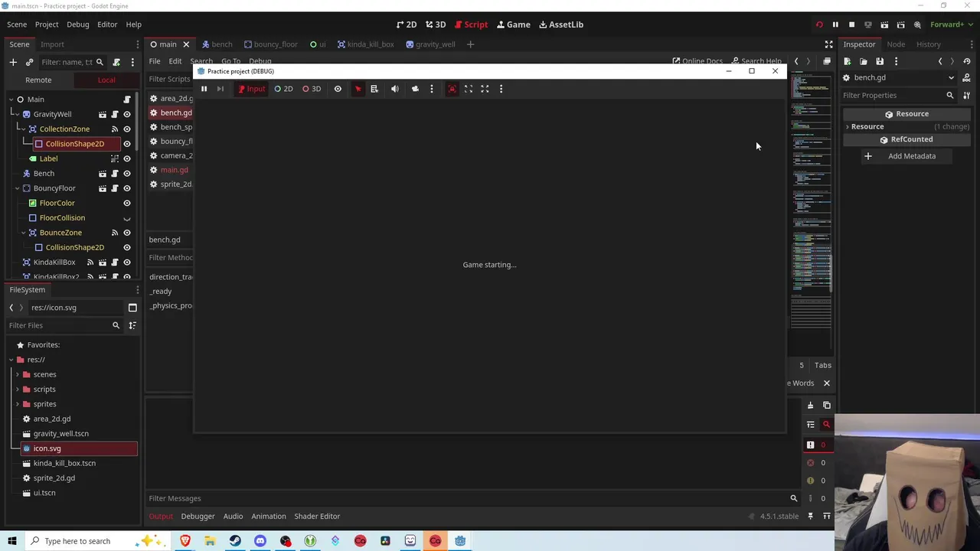
Task: Select 2D node selection mode in debug window
Action: click(x=283, y=89)
